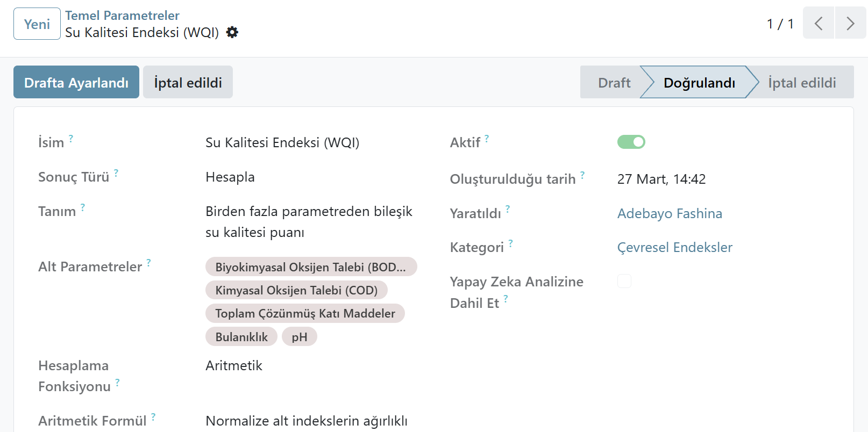The height and width of the screenshot is (432, 868).
Task: Open the Çevresel Endeksler category link
Action: pyautogui.click(x=674, y=247)
